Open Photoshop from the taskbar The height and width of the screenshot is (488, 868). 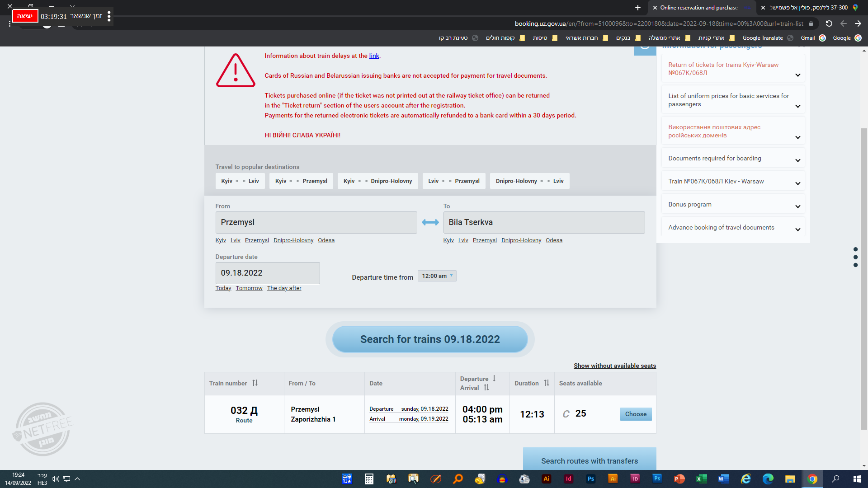590,479
